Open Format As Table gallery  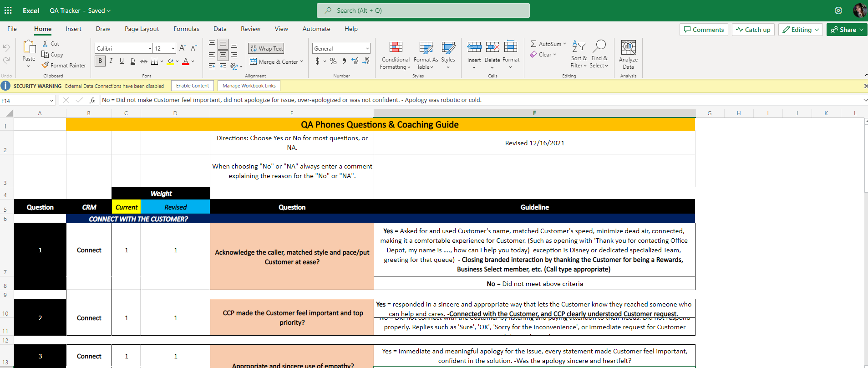tap(426, 55)
